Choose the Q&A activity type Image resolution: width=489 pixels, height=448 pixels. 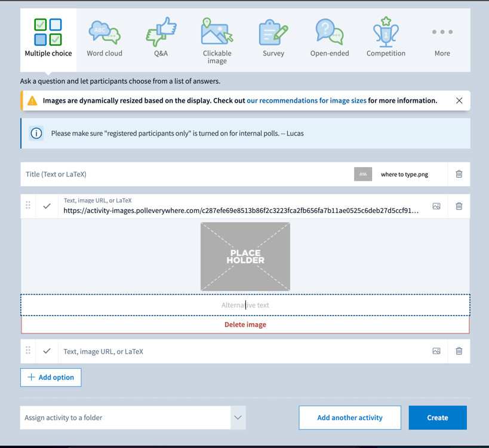(161, 40)
